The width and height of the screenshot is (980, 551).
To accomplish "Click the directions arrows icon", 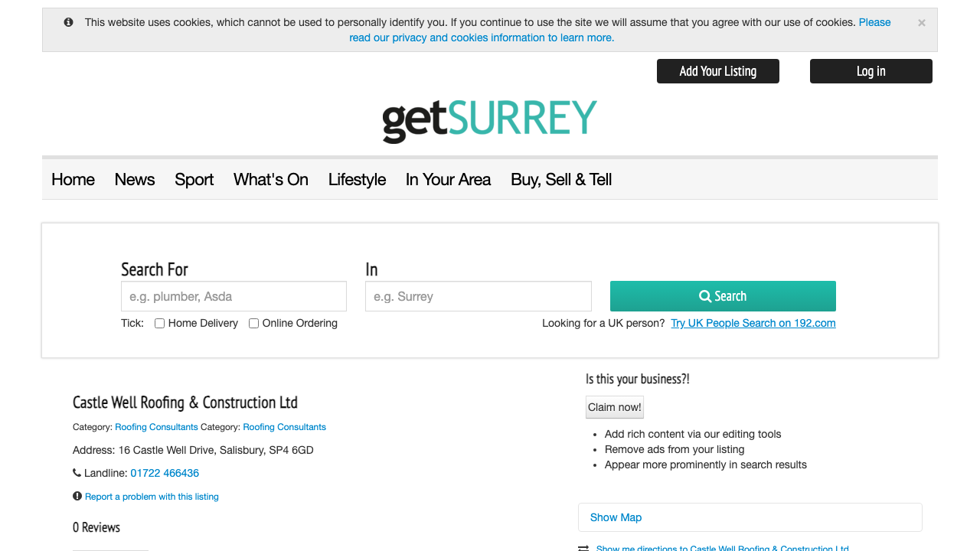I will tap(583, 548).
